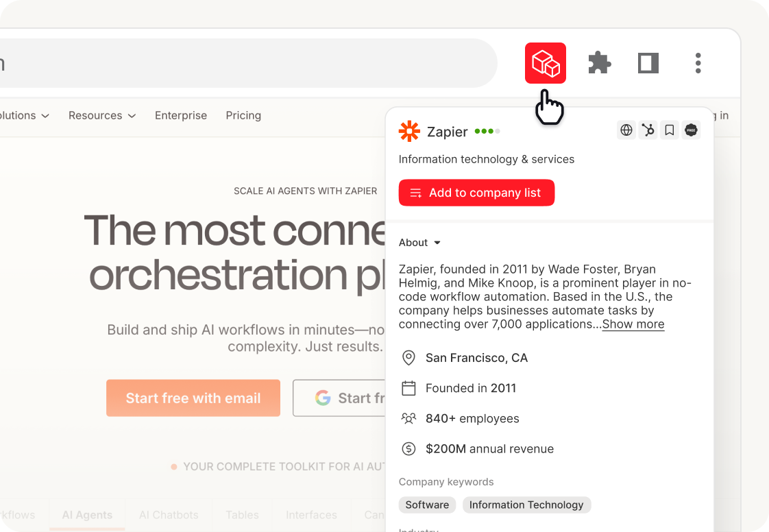The height and width of the screenshot is (532, 769).
Task: Click the FREE plan badge
Action: point(691,130)
